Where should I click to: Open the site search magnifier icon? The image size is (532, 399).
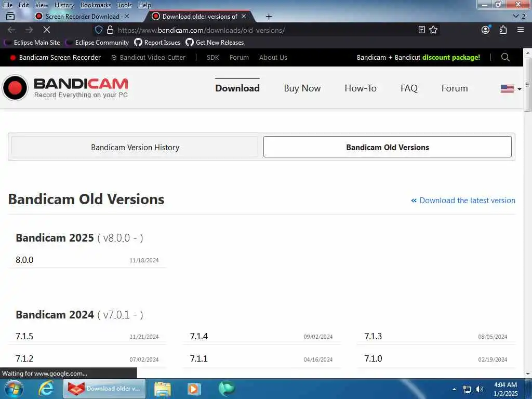pos(505,57)
